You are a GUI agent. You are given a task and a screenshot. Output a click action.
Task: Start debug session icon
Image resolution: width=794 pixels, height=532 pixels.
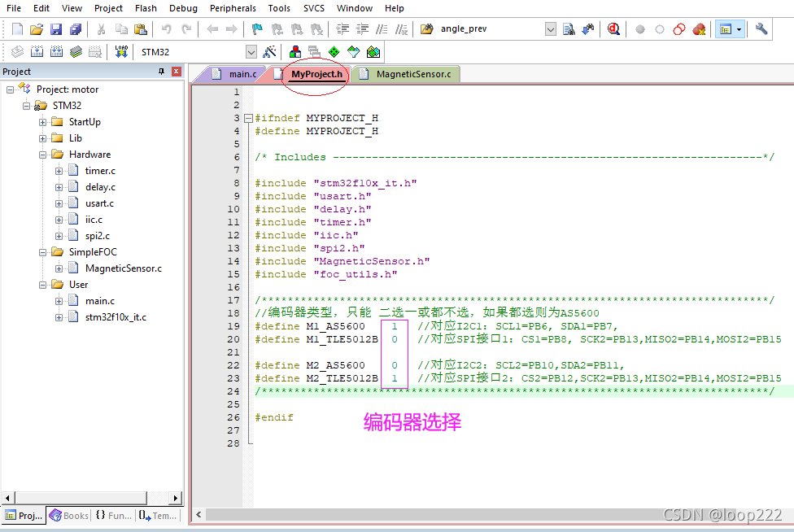pos(613,28)
